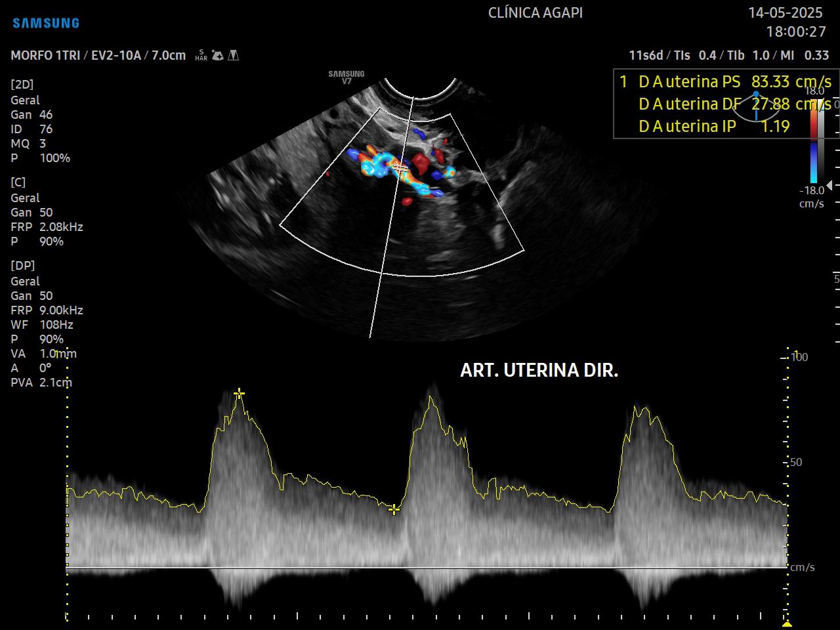Click the spectral Doppler baseline line
The image size is (840, 630).
click(x=427, y=568)
